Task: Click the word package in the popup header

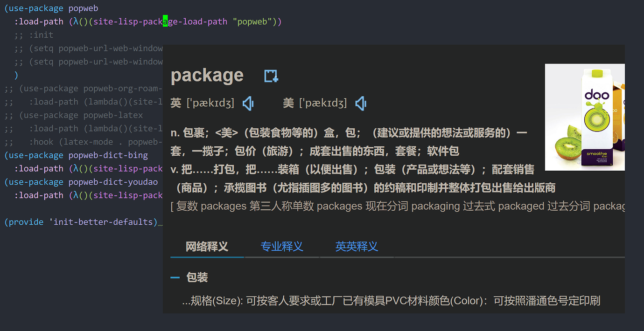Action: pos(207,76)
